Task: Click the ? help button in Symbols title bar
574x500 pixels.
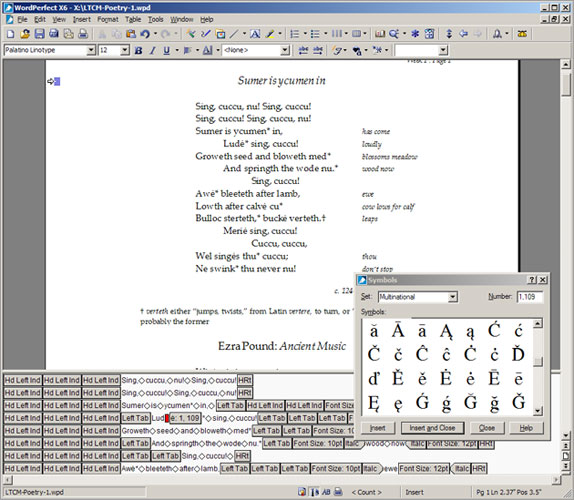Action: click(x=532, y=280)
